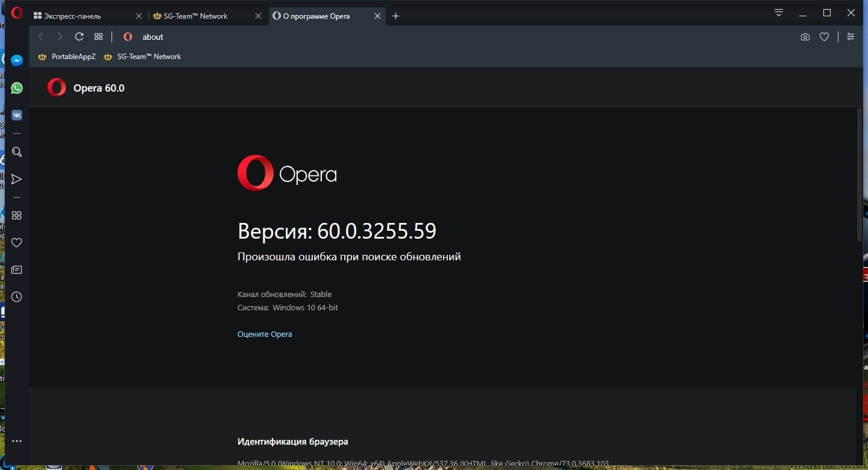Switch to the SG-Team™ Network tab

point(207,16)
